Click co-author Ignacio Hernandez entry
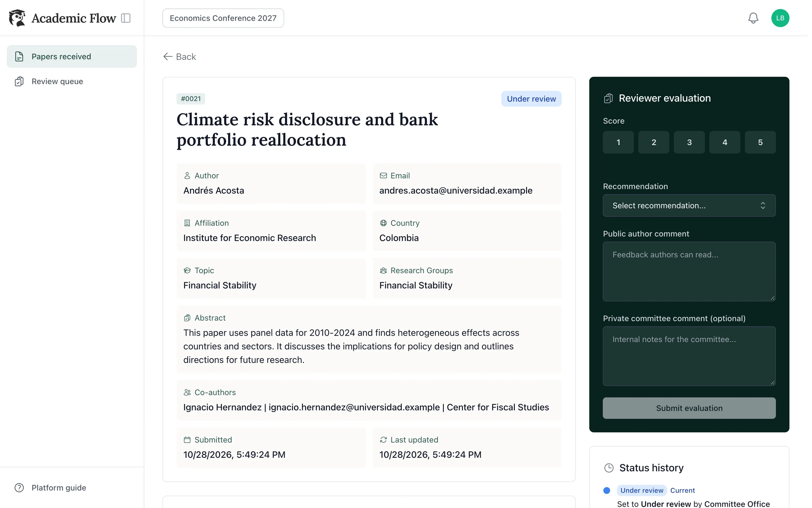Screen dimensions: 812x508 pyautogui.click(x=366, y=407)
